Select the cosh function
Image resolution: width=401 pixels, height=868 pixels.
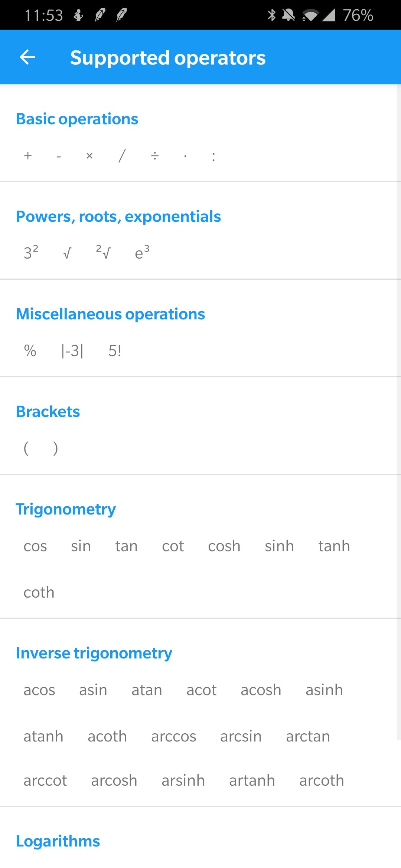[x=224, y=546]
